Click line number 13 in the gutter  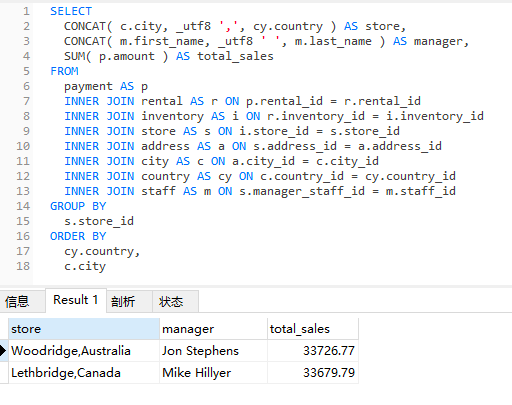point(23,191)
